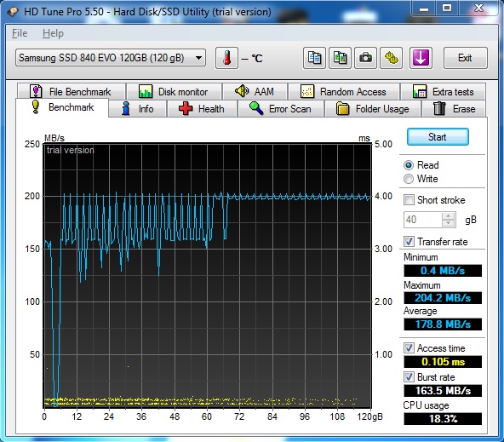Open the File menu

[x=20, y=33]
